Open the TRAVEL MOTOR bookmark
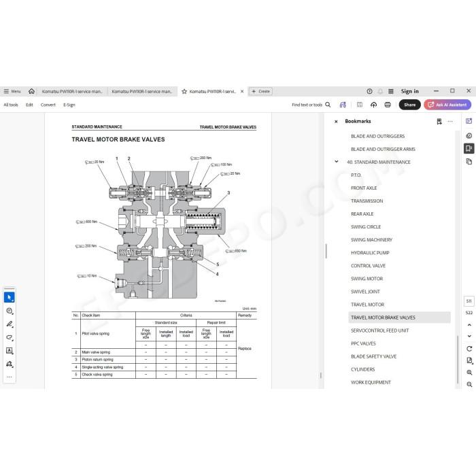 click(x=367, y=305)
